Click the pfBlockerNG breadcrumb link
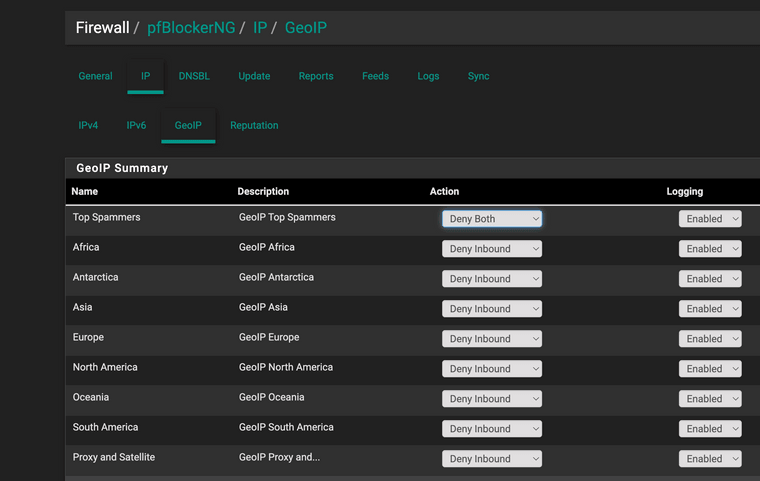Viewport: 760px width, 481px height. click(x=191, y=28)
